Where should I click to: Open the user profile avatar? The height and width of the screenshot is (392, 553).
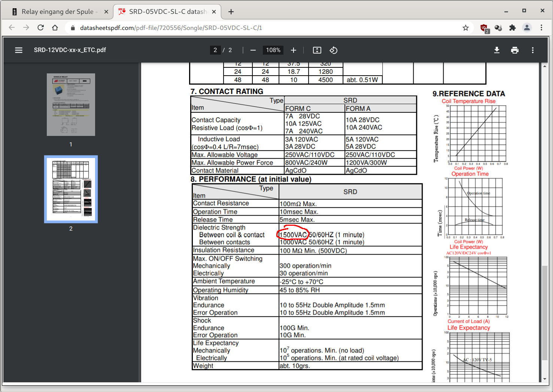tap(527, 28)
